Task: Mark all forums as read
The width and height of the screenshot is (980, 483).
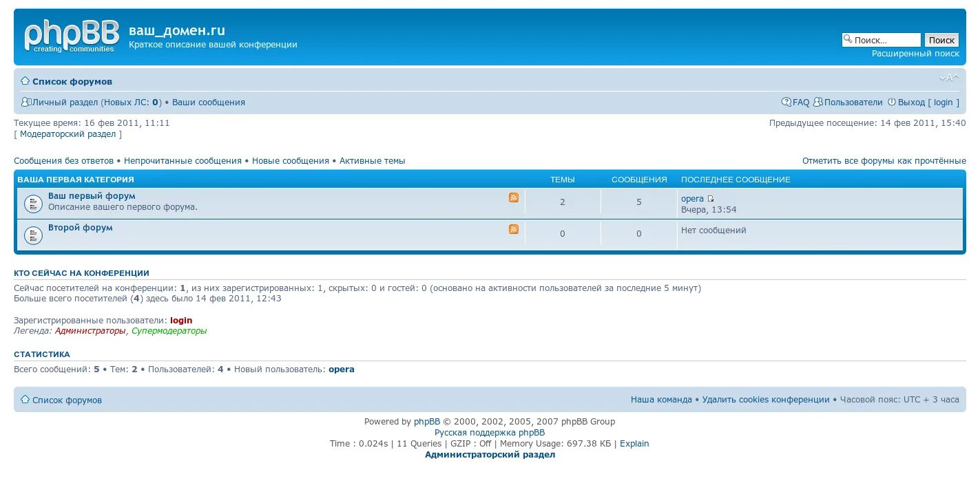Action: pyautogui.click(x=884, y=160)
